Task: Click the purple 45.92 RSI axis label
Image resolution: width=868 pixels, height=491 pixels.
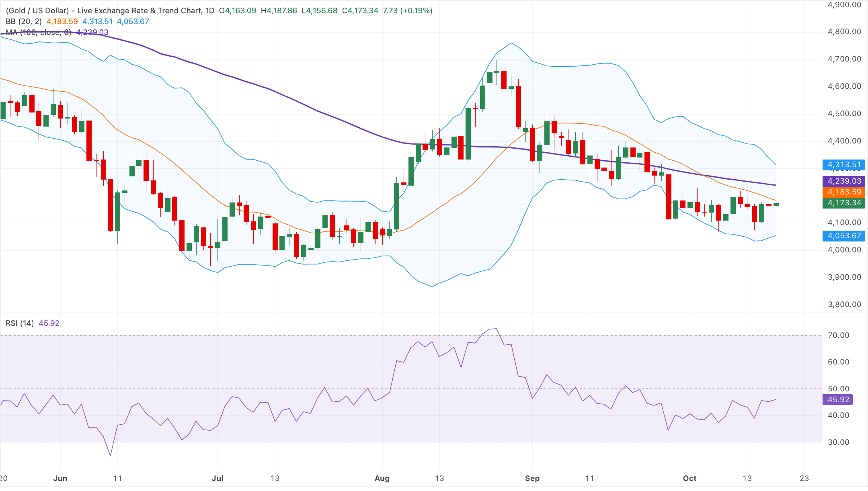Action: (838, 400)
